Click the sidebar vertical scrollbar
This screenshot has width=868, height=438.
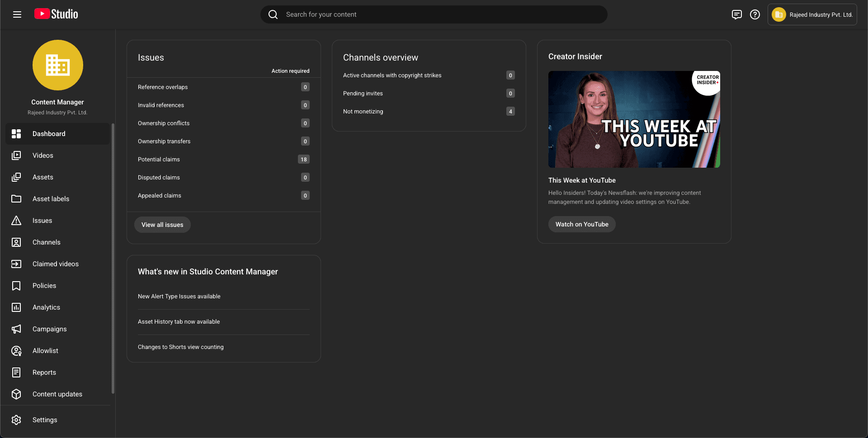click(x=113, y=259)
